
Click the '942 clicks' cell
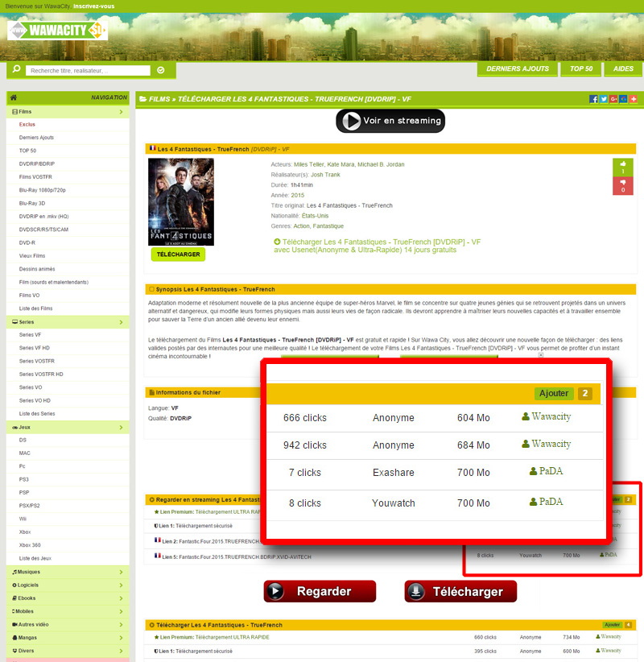coord(305,445)
